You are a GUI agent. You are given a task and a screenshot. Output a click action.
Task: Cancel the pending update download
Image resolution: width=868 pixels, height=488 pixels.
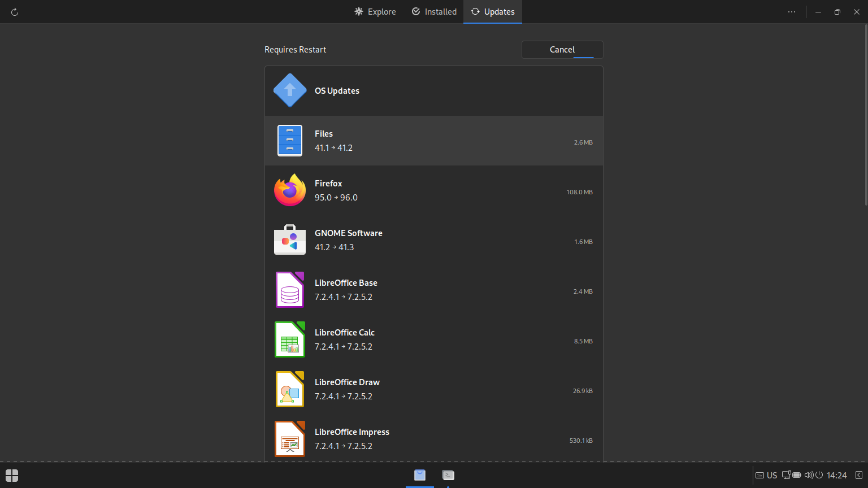(x=562, y=50)
